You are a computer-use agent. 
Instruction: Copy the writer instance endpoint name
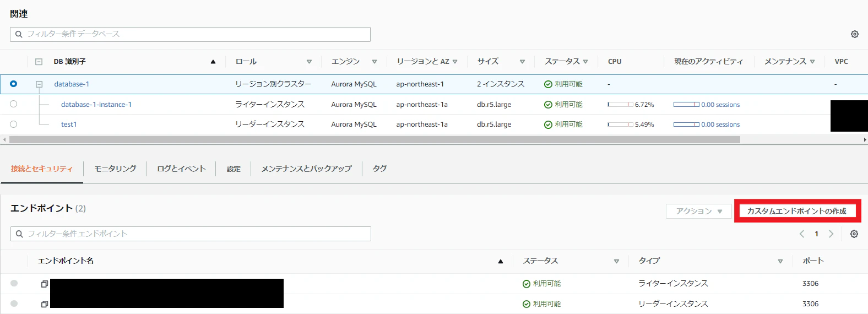[45, 284]
